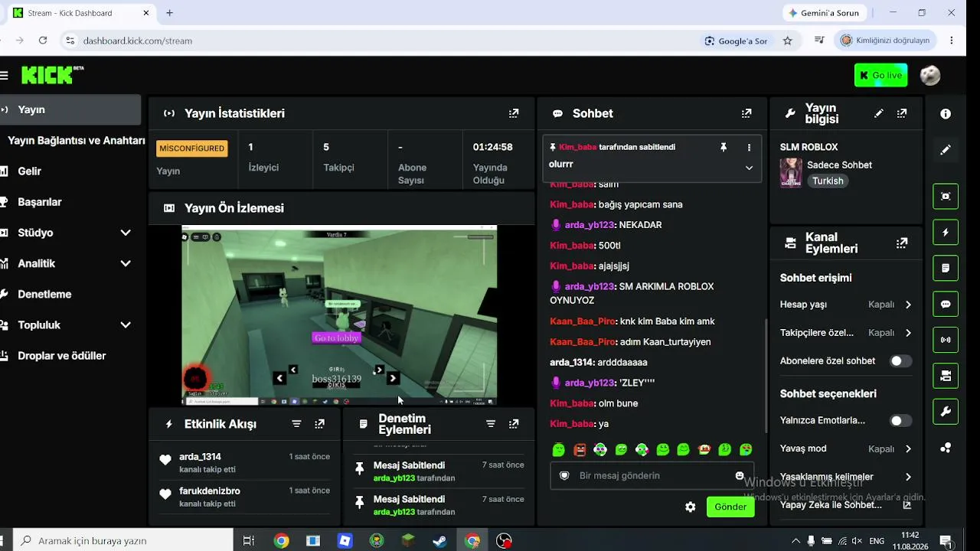Open Takipçilere özel options
Image resolution: width=980 pixels, height=551 pixels.
point(846,333)
